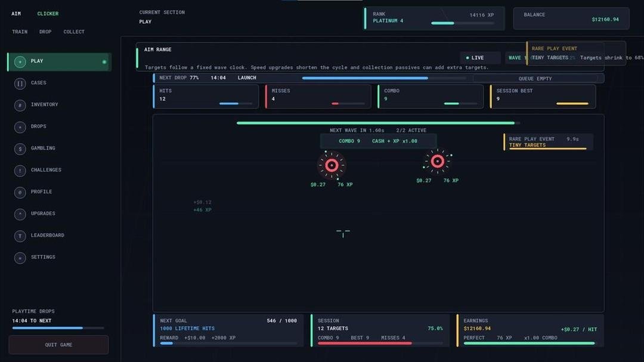Go to Cases menu item
644x362 pixels.
pyautogui.click(x=39, y=82)
